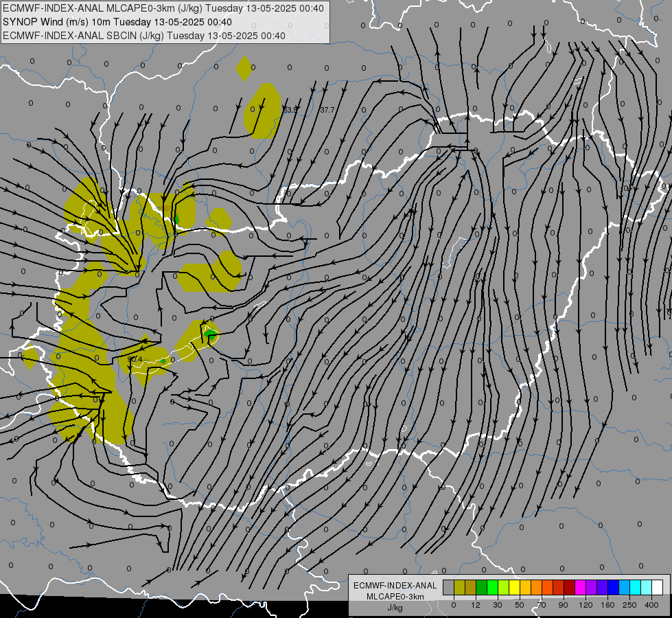Pick the magenta legend swatch
This screenshot has width=672, height=618.
(580, 587)
